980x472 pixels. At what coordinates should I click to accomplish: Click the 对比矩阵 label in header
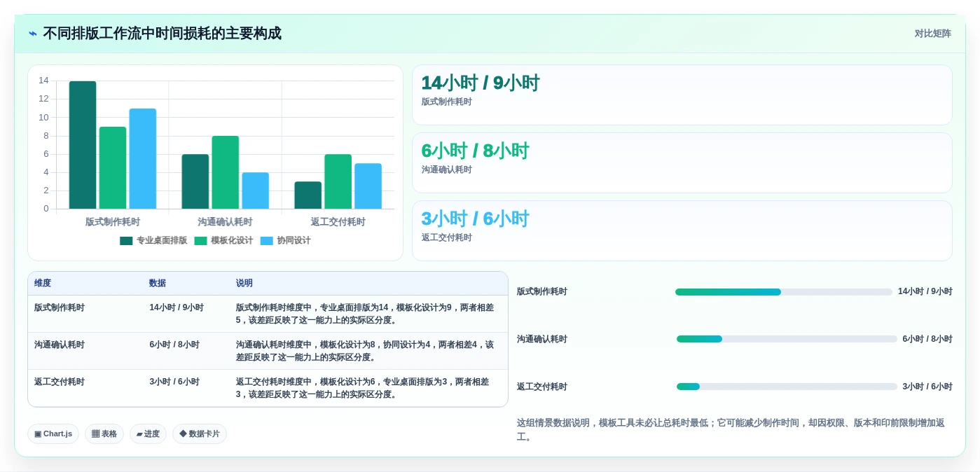(x=932, y=34)
